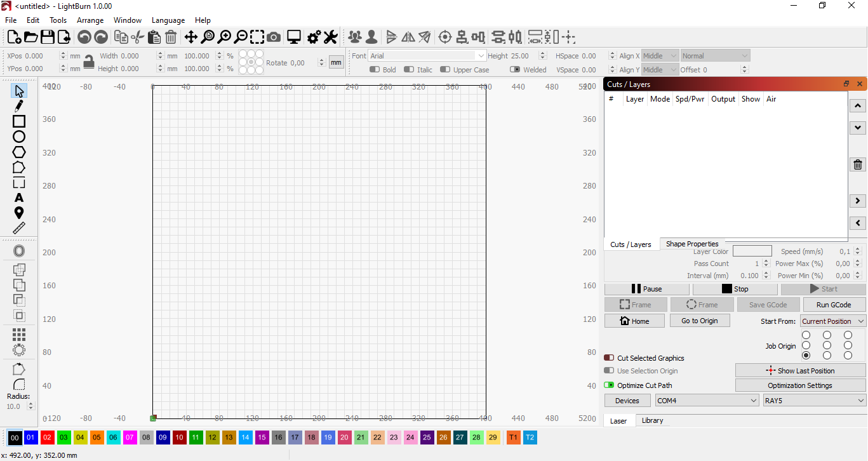The height and width of the screenshot is (461, 868).
Task: Click the Offset Shapes tool
Action: (x=19, y=251)
